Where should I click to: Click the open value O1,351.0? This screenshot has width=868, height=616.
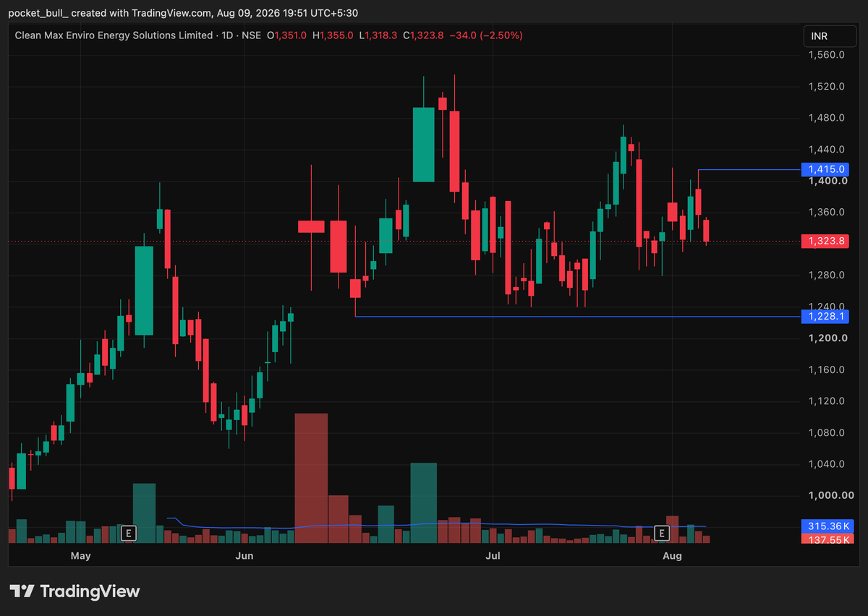287,35
